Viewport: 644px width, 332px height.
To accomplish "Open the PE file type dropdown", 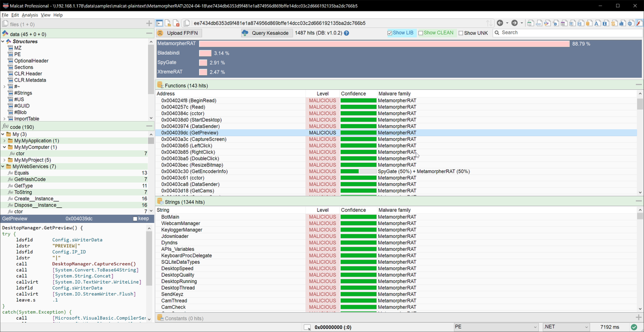I will (x=496, y=327).
